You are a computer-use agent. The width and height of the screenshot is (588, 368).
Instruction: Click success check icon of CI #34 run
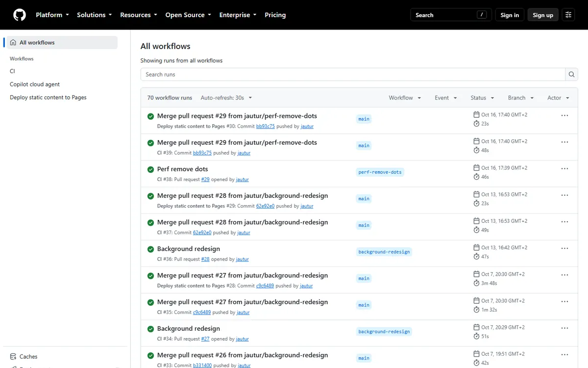[x=151, y=329]
